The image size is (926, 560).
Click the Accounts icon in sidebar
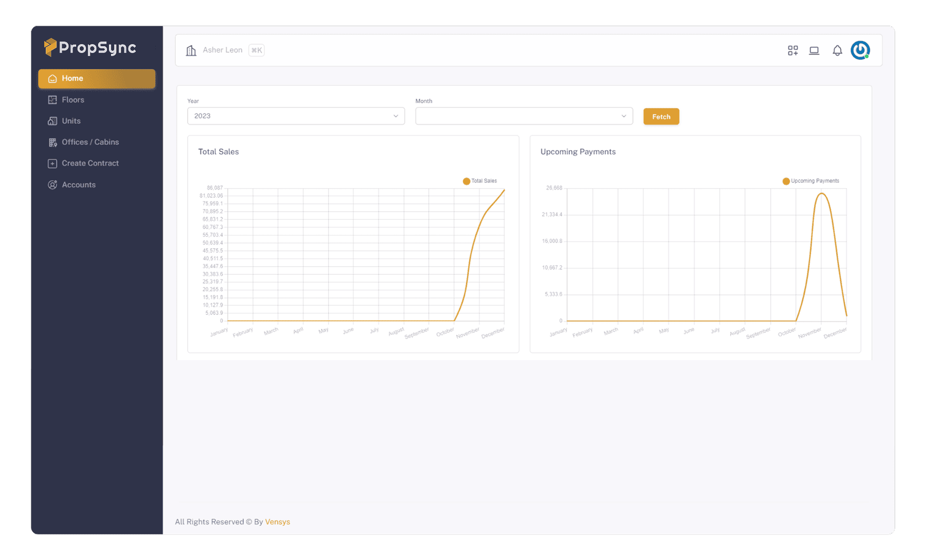[x=52, y=184]
